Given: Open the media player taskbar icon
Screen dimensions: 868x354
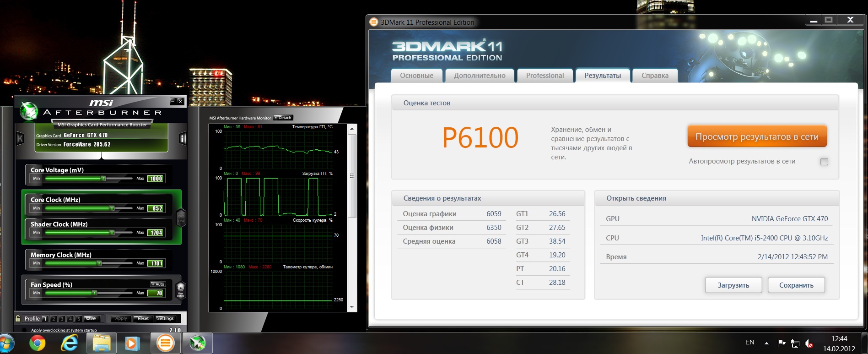Looking at the screenshot, I should tap(132, 343).
